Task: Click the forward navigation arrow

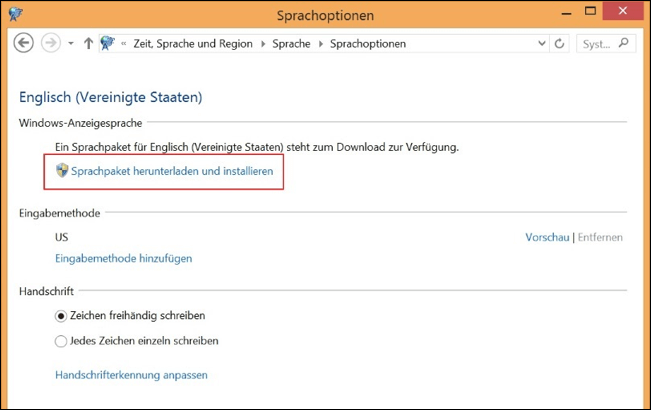Action: tap(51, 43)
